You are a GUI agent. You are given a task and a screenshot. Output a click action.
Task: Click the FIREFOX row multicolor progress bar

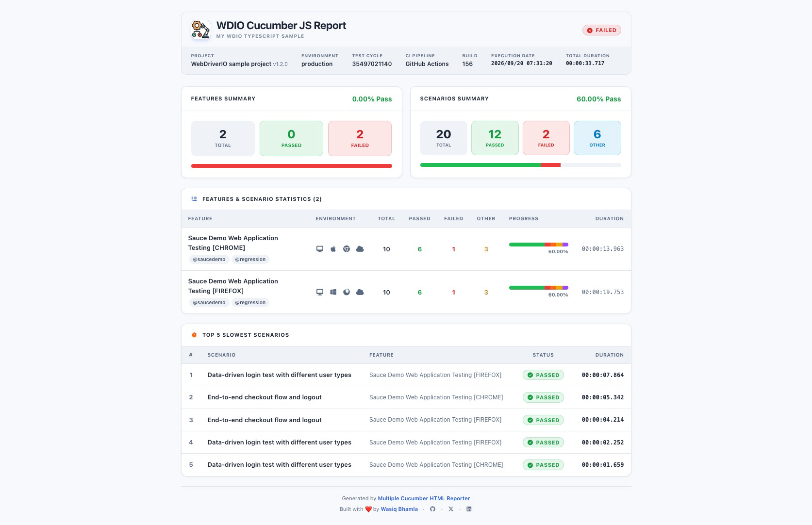coord(539,288)
